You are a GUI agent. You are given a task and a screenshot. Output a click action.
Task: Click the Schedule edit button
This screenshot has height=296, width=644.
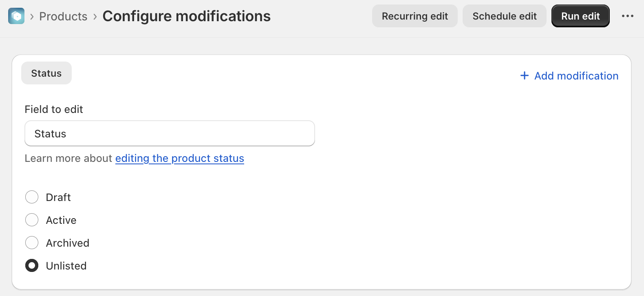point(504,16)
